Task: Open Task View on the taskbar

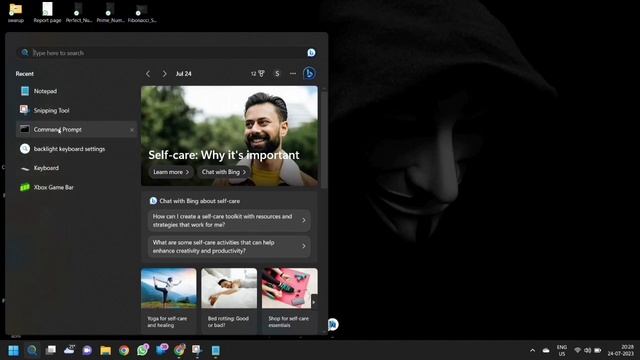Action: pos(51,350)
